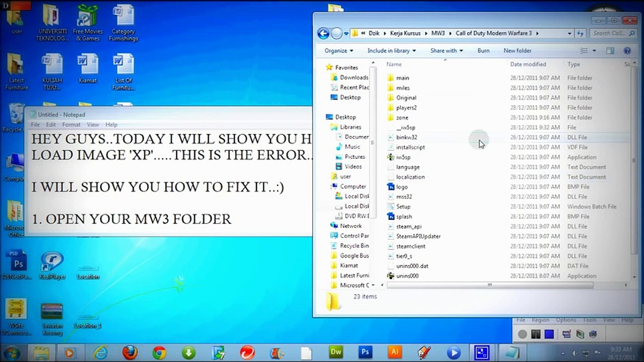Viewport: 644px width, 362px height.
Task: Jump to Kerja Kursus in the breadcrumb
Action: click(406, 33)
